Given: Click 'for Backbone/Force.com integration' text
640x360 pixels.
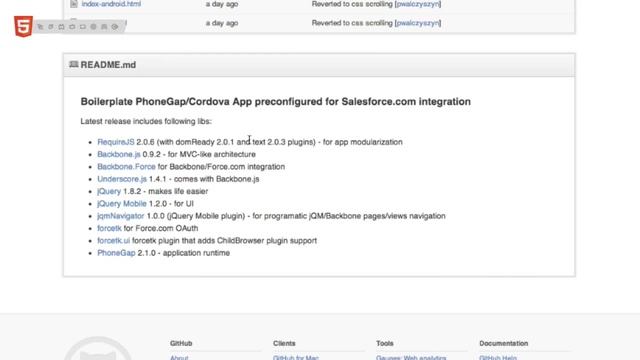Looking at the screenshot, I should click(x=221, y=167).
